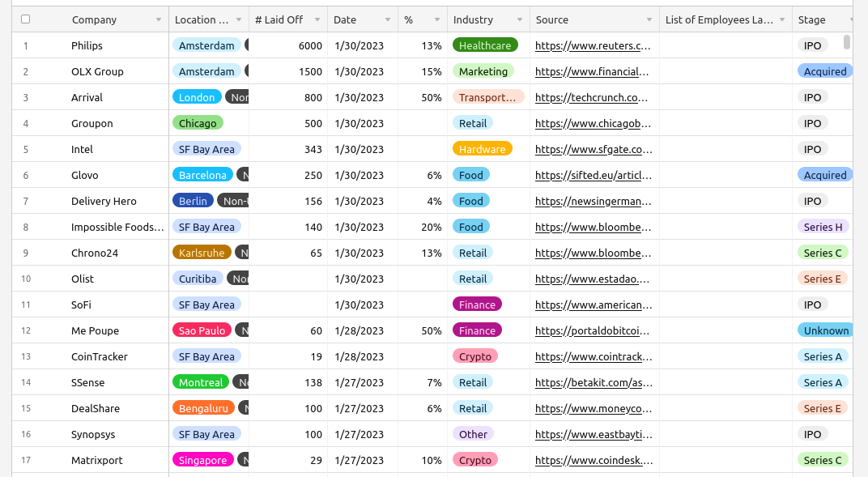Open the Bloomberg link for Impossible Foods
This screenshot has height=477, width=868.
(593, 228)
